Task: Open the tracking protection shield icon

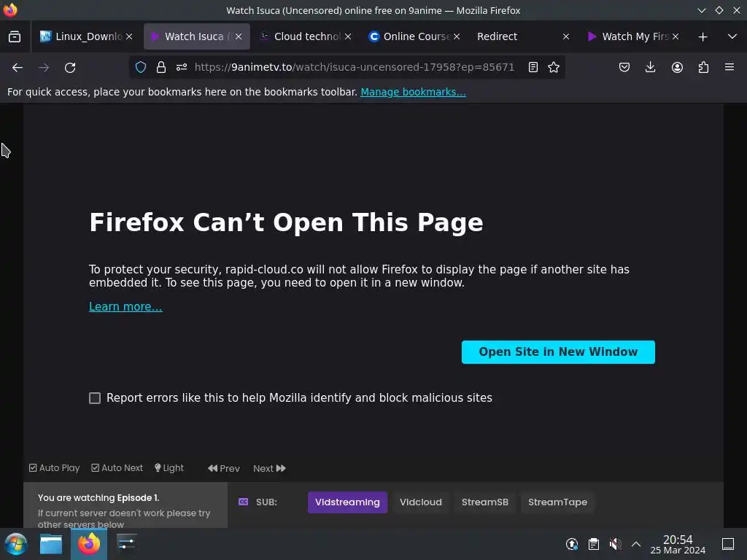Action: 141,67
